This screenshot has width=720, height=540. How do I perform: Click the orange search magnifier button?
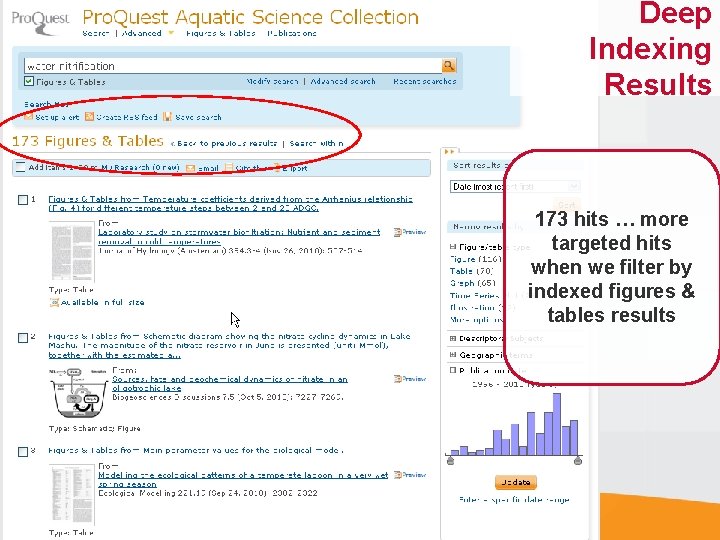pyautogui.click(x=449, y=66)
